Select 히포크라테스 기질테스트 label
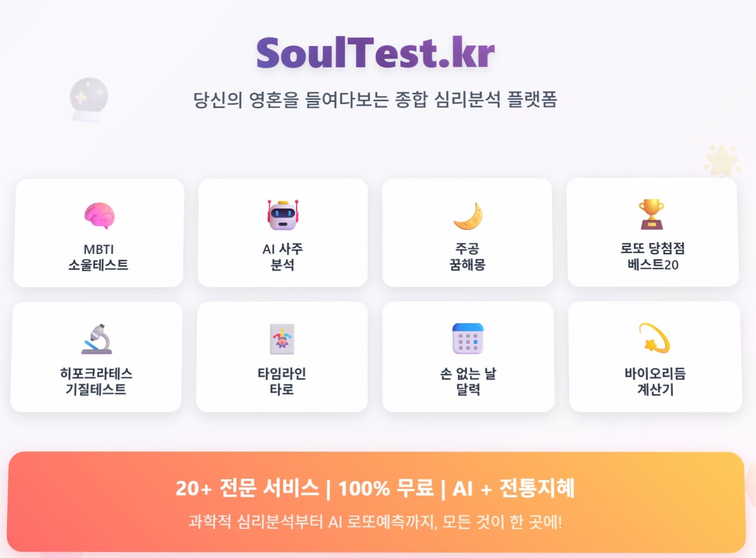This screenshot has height=558, width=756. pyautogui.click(x=96, y=381)
